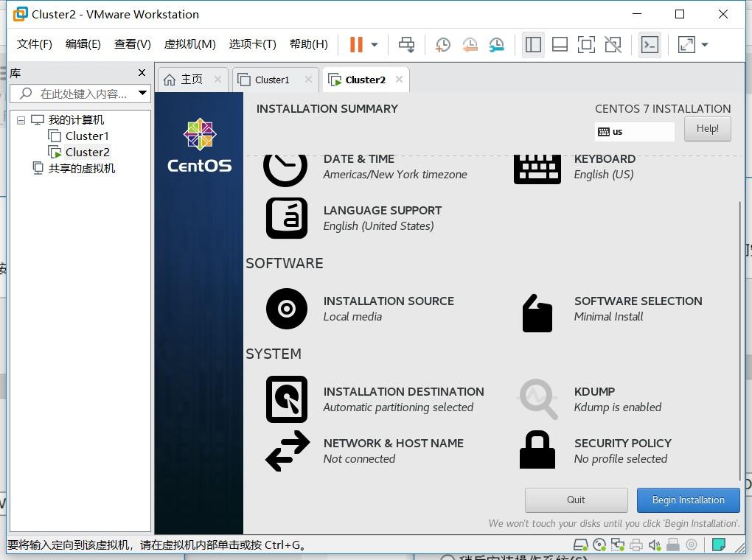The width and height of the screenshot is (752, 560).
Task: Click the Begin Installation button
Action: pyautogui.click(x=688, y=500)
